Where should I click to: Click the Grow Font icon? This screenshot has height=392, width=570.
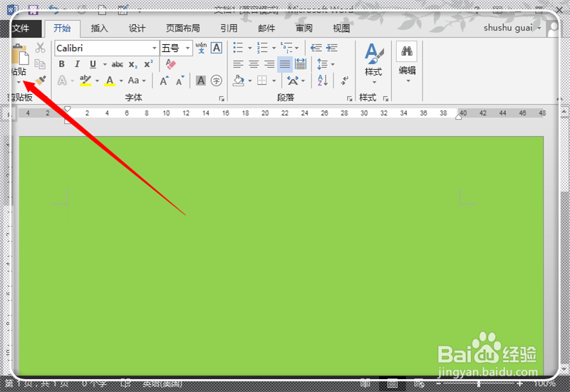tap(165, 81)
